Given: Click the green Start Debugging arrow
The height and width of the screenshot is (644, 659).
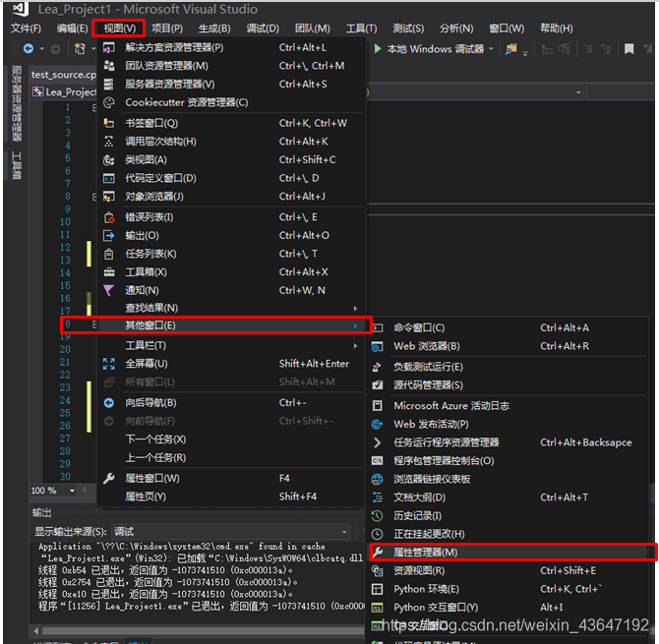Looking at the screenshot, I should (378, 49).
